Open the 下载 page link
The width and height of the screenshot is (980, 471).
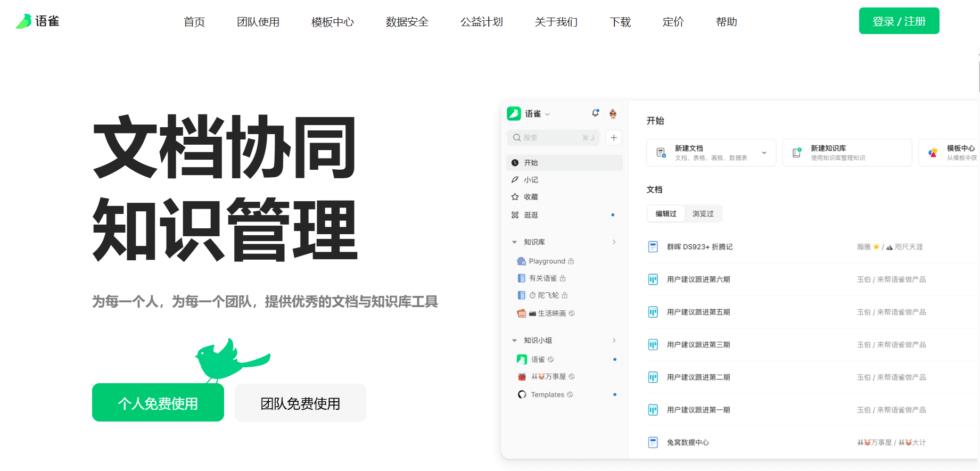point(620,22)
